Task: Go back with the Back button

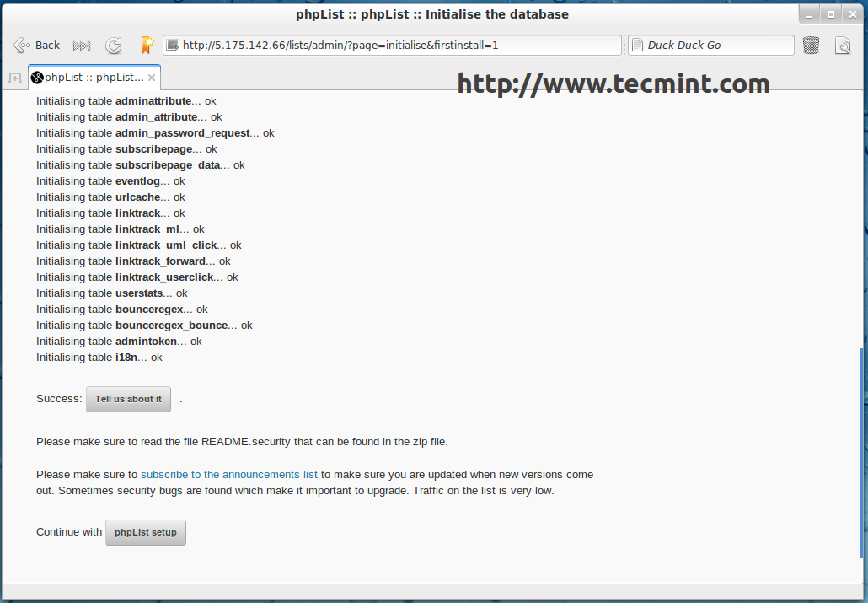Action: (x=36, y=46)
